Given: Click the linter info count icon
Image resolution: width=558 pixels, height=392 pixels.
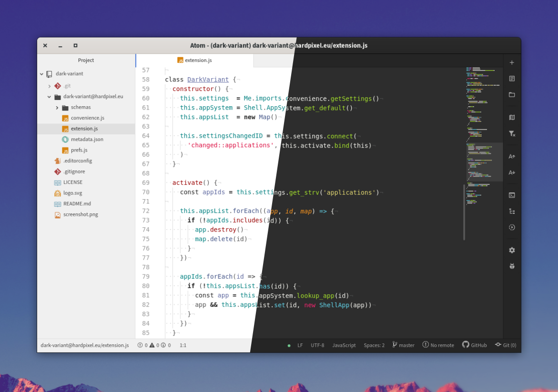Looking at the screenshot, I should 163,345.
